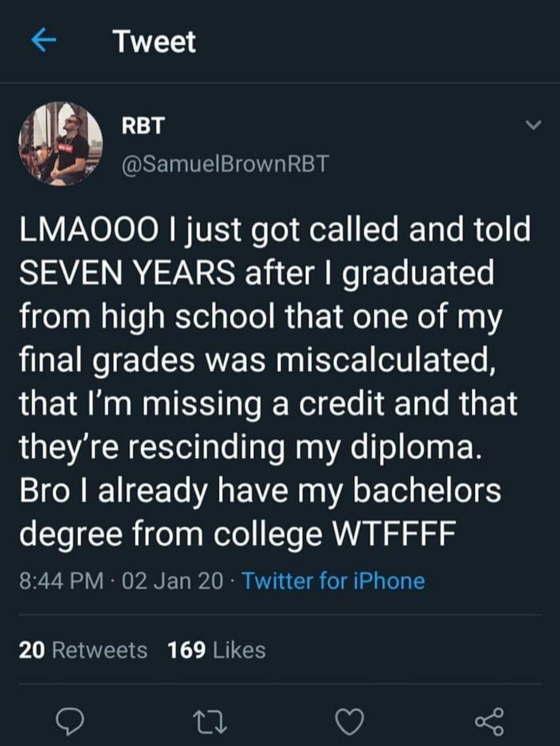The image size is (560, 746).
Task: Tap the SEVEN YEARS text
Action: coord(127,273)
